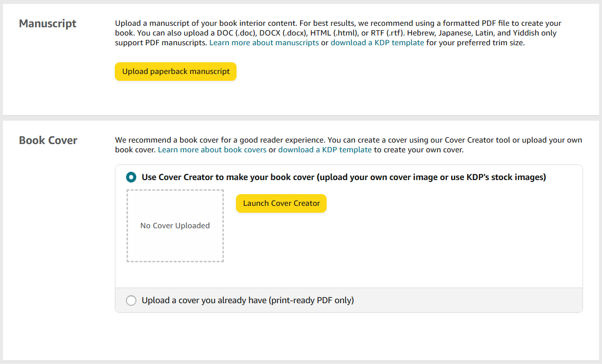The height and width of the screenshot is (364, 602).
Task: Select the Use Cover Creator radio button
Action: 131,177
